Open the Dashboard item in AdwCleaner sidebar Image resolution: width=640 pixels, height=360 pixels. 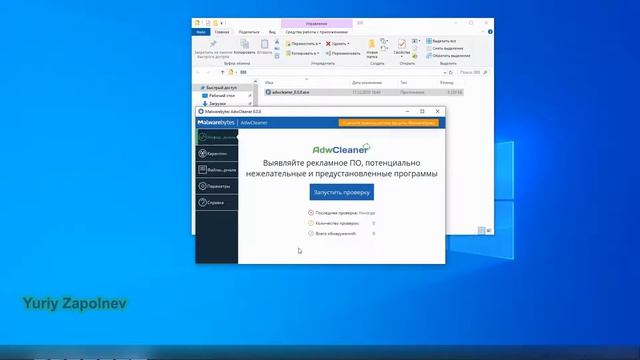[x=217, y=137]
